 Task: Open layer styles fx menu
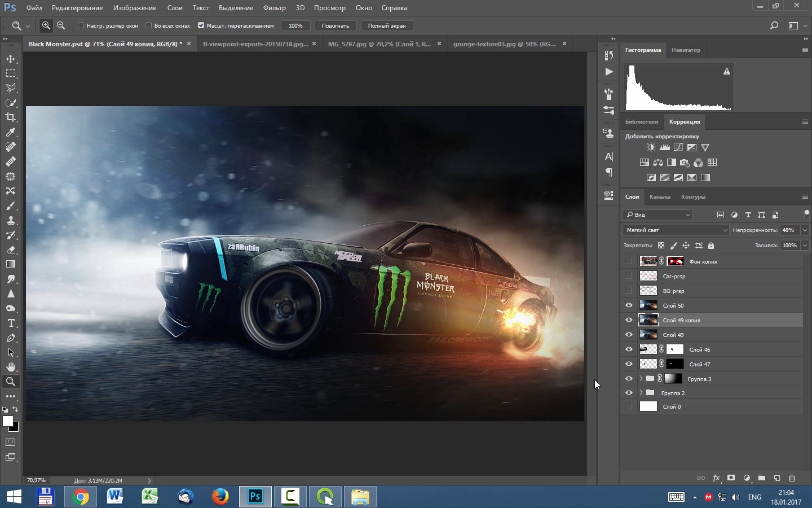click(716, 478)
